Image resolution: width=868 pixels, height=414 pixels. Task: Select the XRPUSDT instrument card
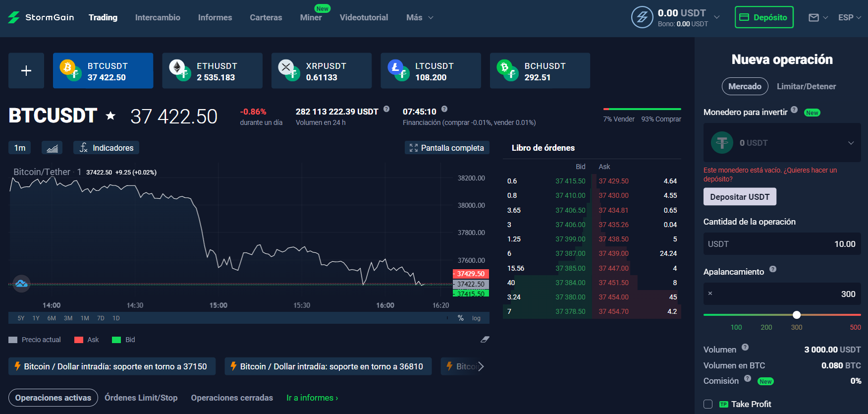click(322, 71)
